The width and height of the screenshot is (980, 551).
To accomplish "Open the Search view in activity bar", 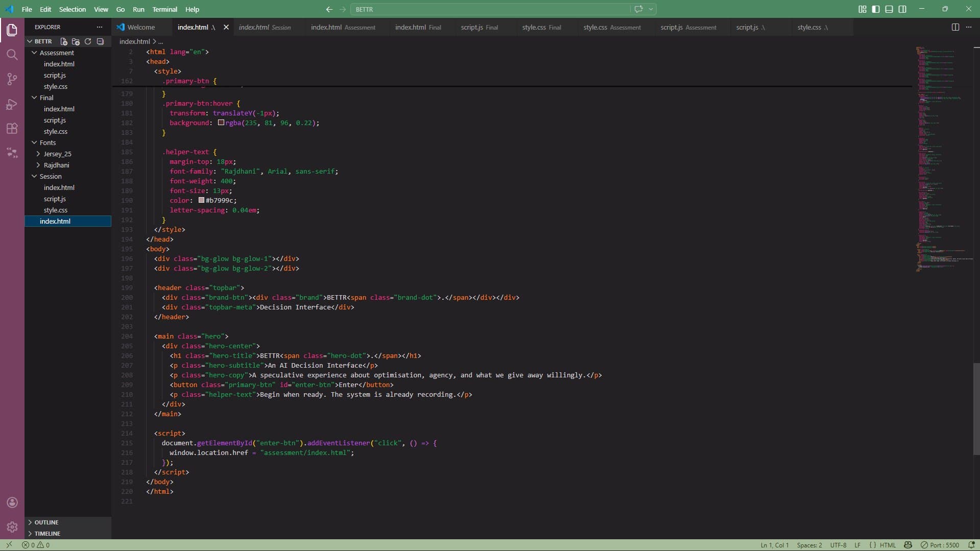I will pos(12,55).
